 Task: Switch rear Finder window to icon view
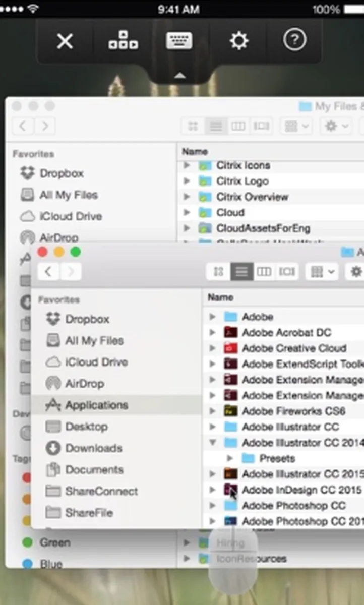tap(193, 126)
